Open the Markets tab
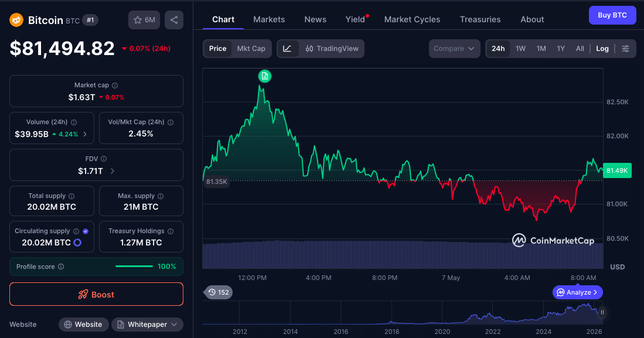This screenshot has width=644, height=338. point(269,19)
